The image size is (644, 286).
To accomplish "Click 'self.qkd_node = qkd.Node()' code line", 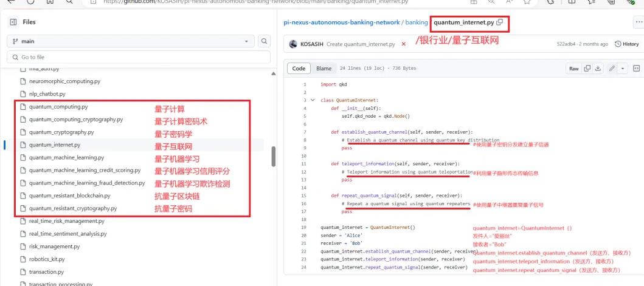I will coord(376,116).
